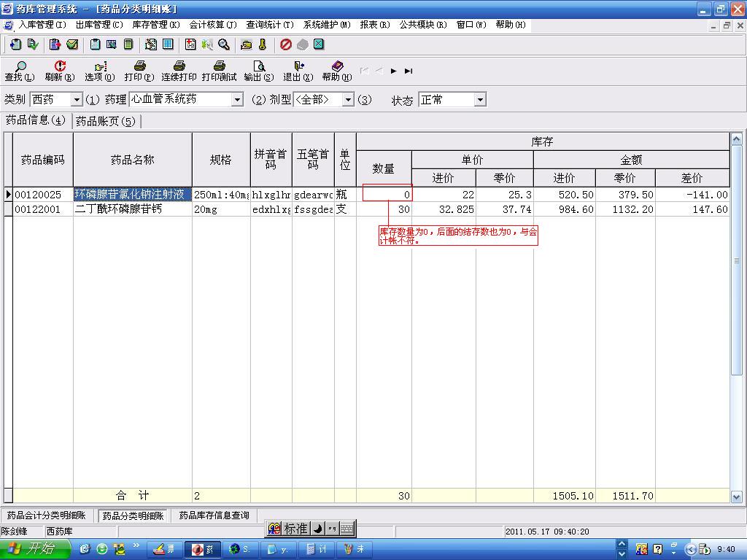747x560 pixels.
Task: Open the 系统维护(M) menu
Action: click(x=326, y=25)
